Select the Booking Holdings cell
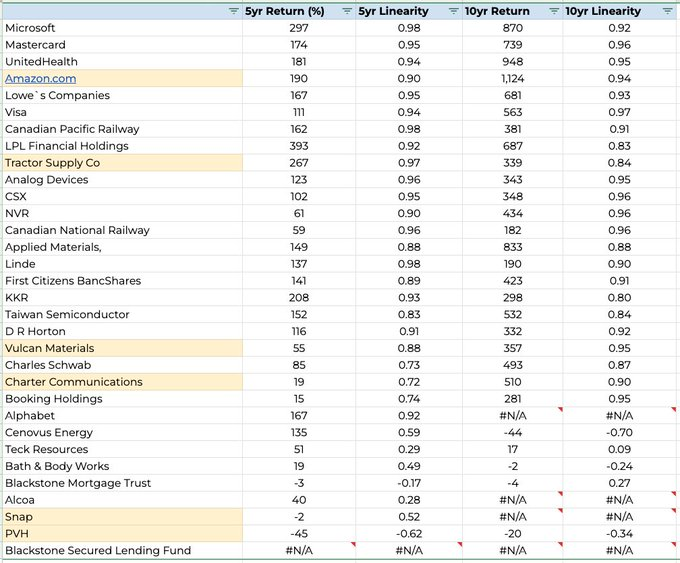The height and width of the screenshot is (563, 680). click(122, 399)
